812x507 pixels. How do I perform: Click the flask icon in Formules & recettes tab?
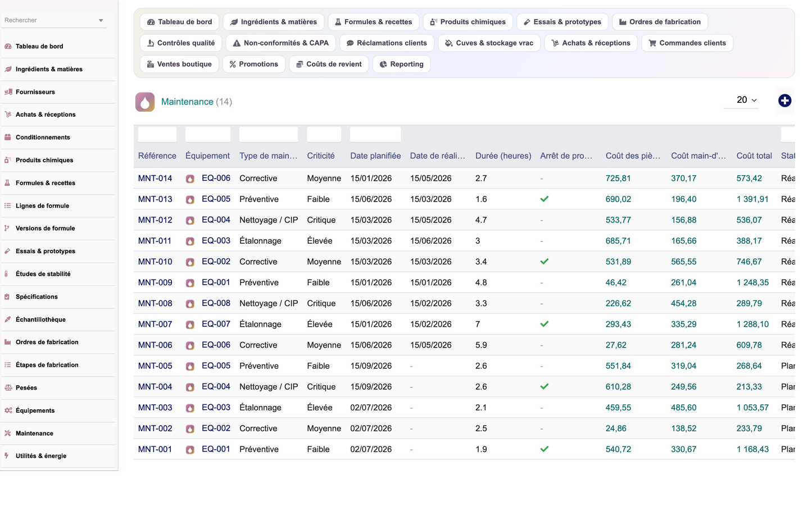click(338, 22)
